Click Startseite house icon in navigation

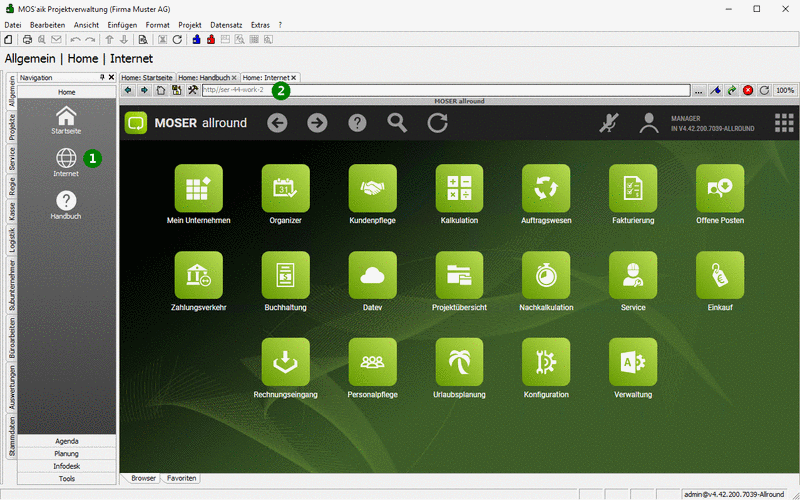66,116
